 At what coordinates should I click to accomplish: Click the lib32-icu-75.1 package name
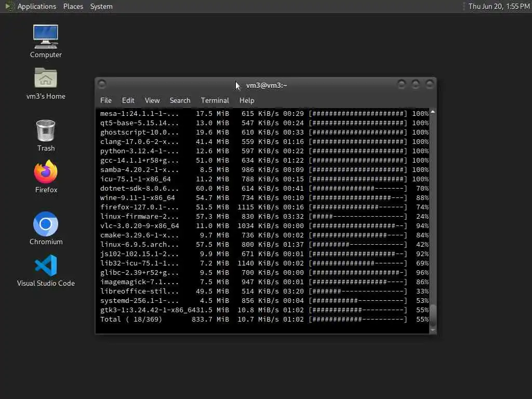[139, 263]
